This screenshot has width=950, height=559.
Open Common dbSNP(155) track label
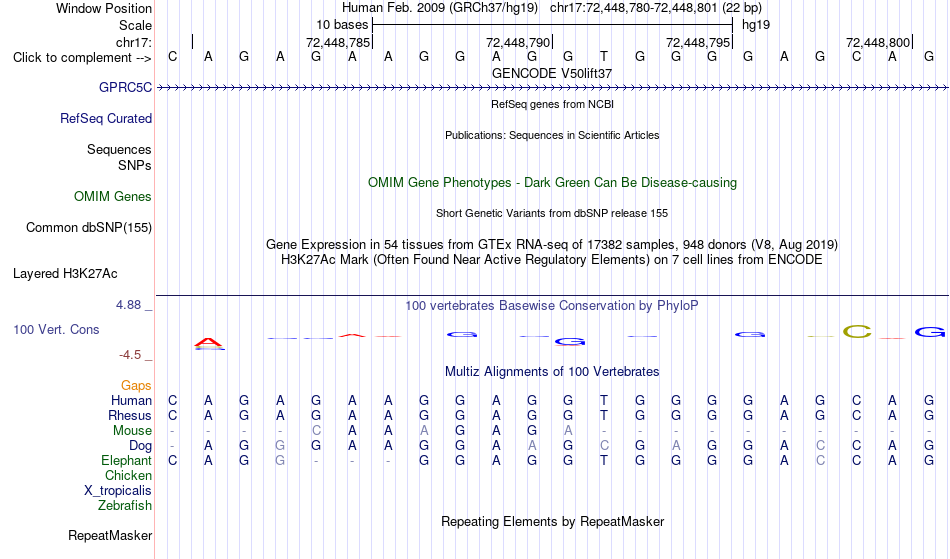[x=89, y=228]
